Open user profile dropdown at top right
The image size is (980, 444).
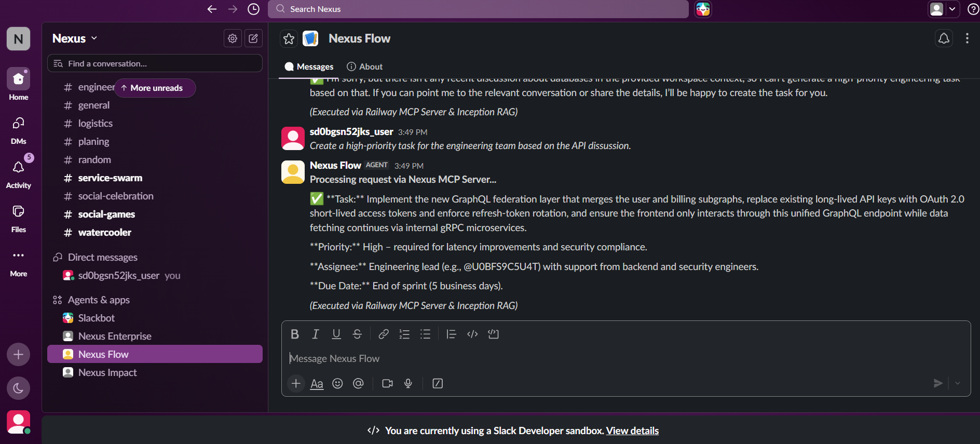tap(943, 9)
